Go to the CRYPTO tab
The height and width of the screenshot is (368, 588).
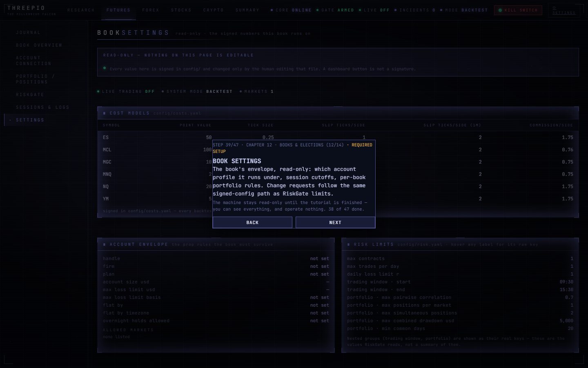(x=214, y=10)
